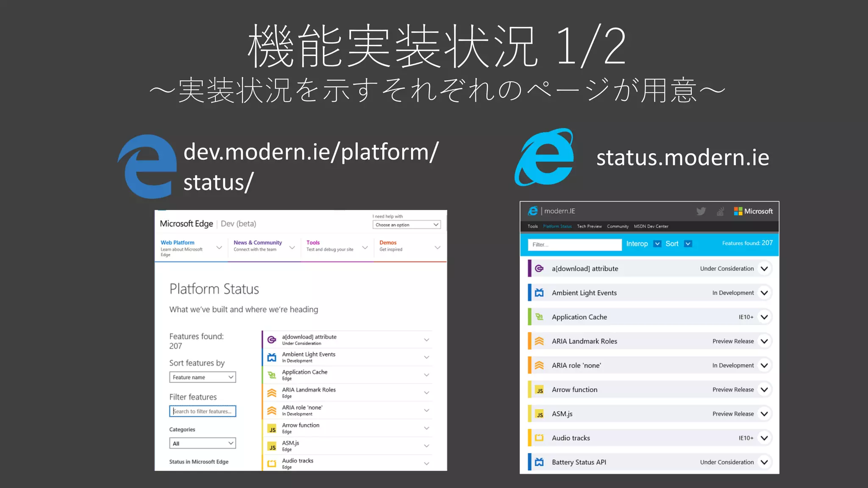The width and height of the screenshot is (868, 488).
Task: Click Application Cache leaf icon in Edge list
Action: coord(272,375)
